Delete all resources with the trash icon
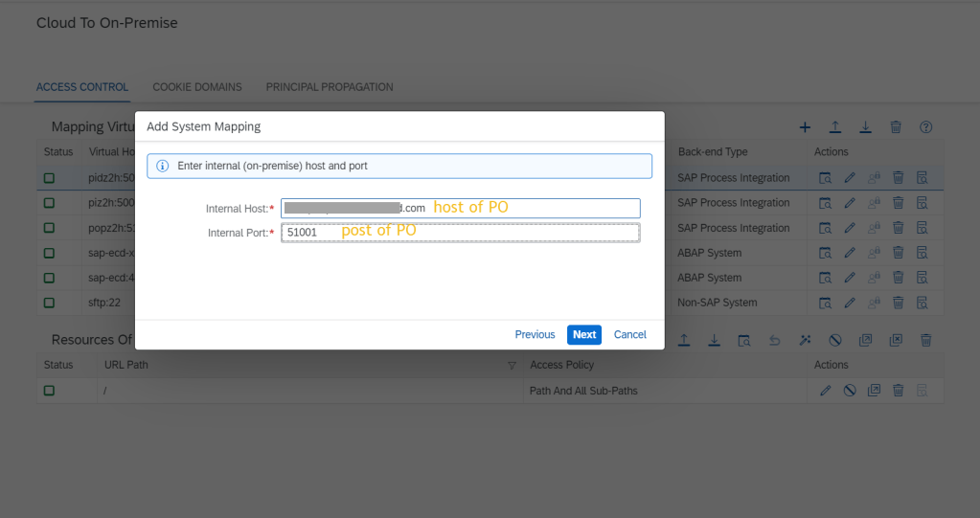The height and width of the screenshot is (518, 980). (926, 340)
